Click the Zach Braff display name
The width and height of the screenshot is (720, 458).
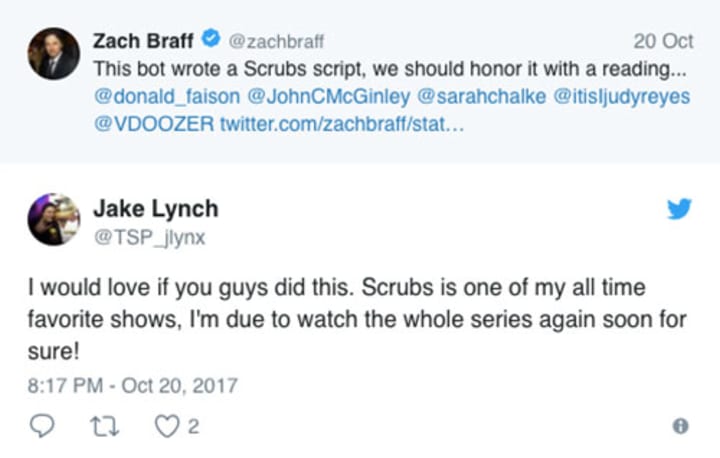pos(145,41)
